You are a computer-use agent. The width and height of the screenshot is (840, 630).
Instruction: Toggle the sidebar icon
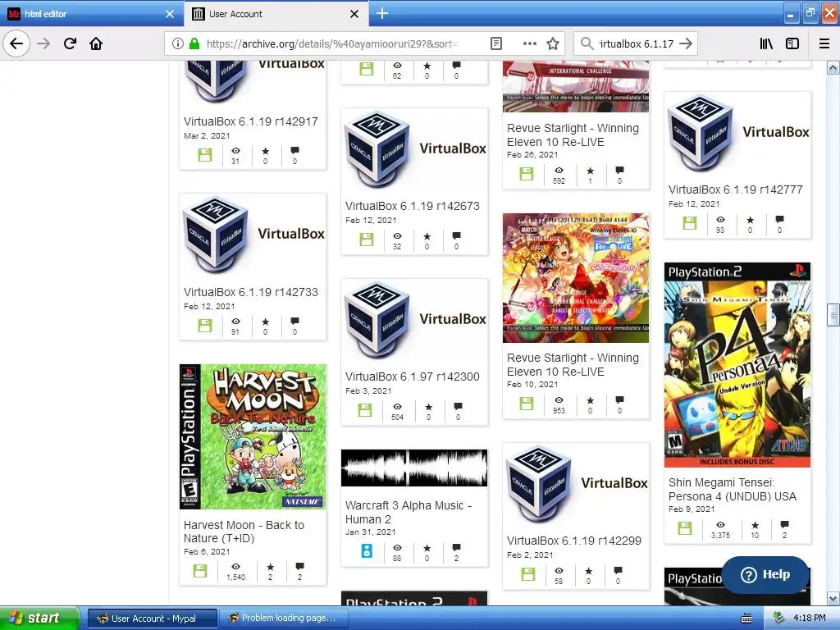click(x=792, y=44)
